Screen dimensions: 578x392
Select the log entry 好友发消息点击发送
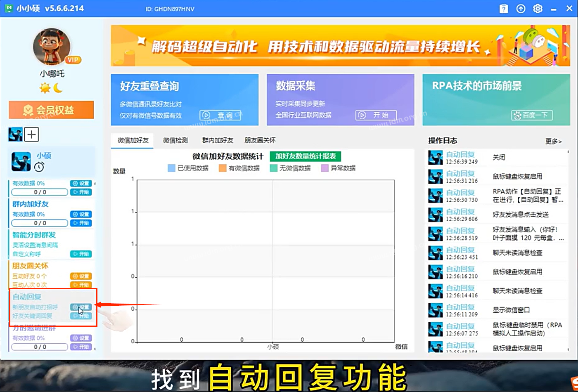pos(497,215)
